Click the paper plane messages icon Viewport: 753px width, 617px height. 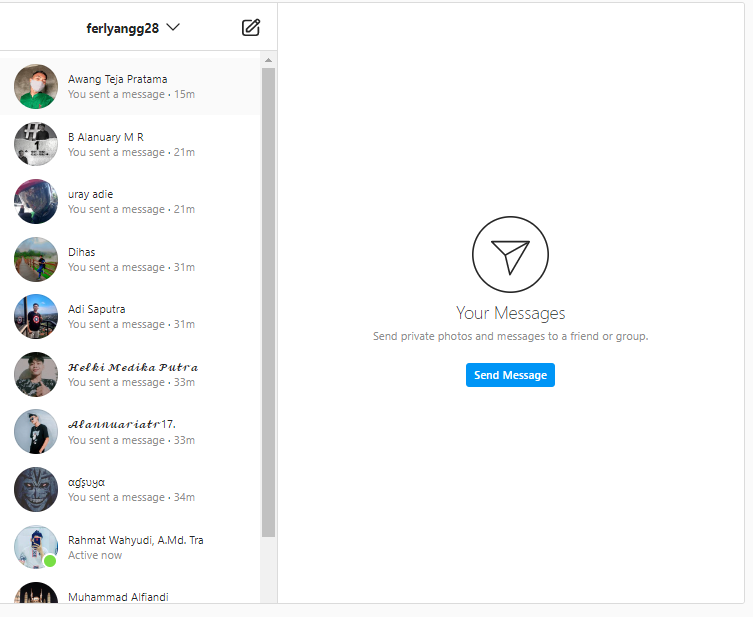510,254
